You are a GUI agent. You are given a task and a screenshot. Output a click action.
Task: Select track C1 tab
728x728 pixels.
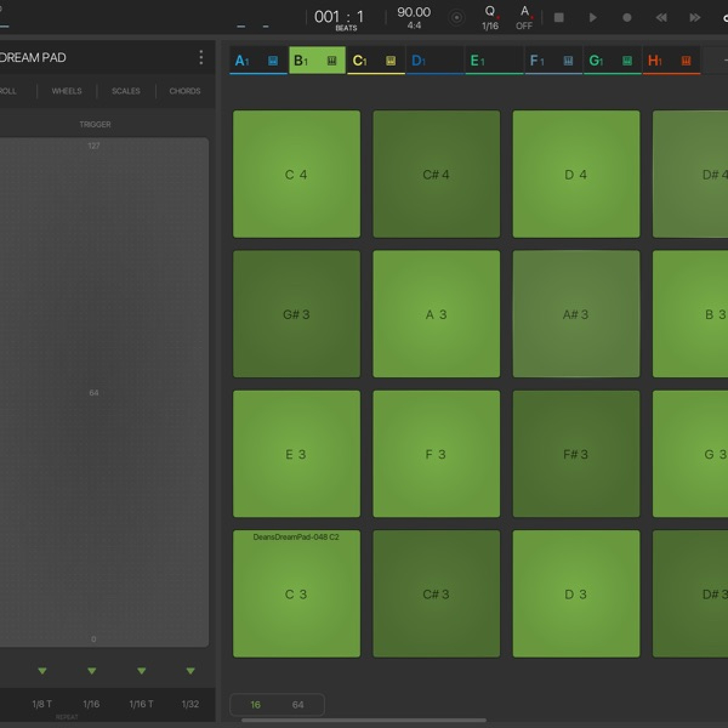pyautogui.click(x=376, y=60)
